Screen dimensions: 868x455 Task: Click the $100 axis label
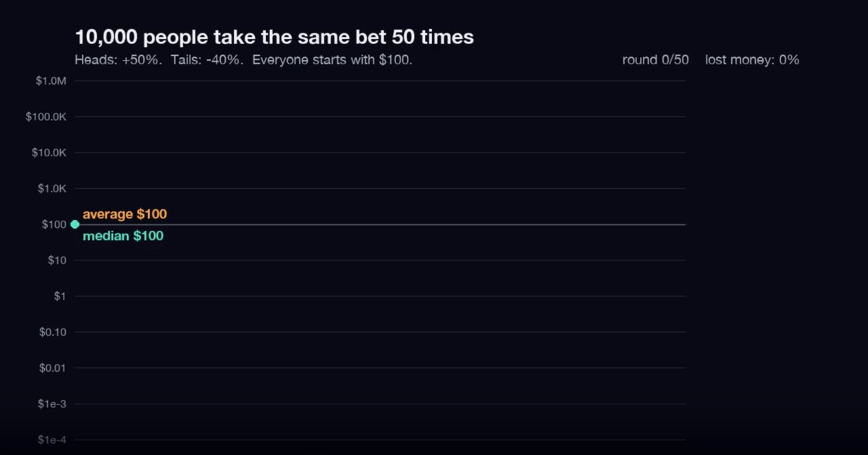pos(54,224)
